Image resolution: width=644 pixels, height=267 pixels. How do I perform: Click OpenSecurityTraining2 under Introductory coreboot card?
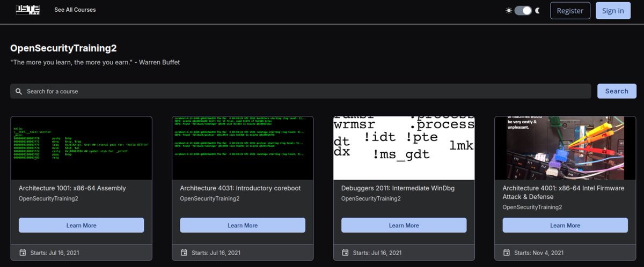(x=210, y=198)
